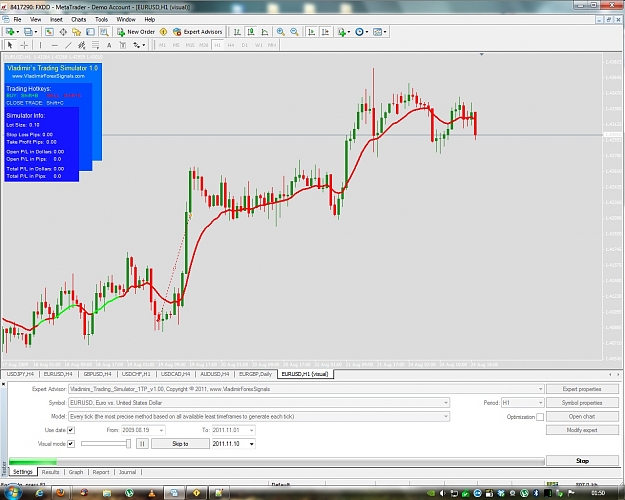Toggle the Market Watch window icon
Screen dimensions: 625x500
[x=49, y=32]
